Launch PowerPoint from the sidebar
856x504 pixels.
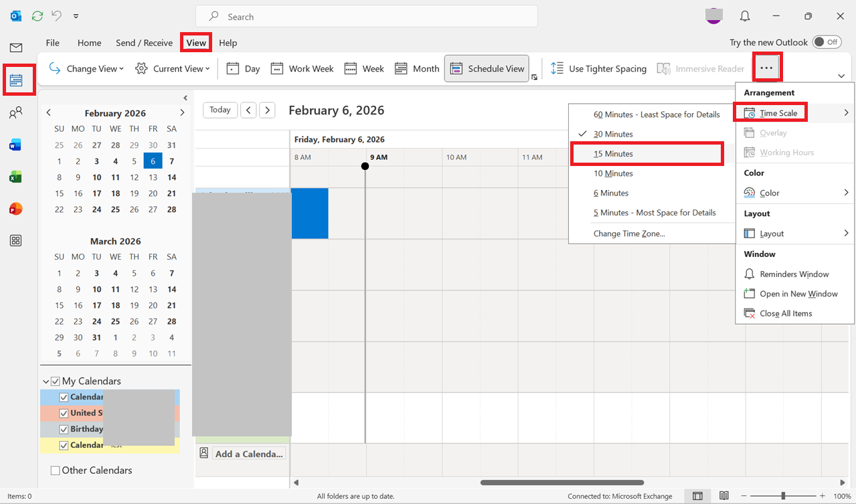point(16,209)
